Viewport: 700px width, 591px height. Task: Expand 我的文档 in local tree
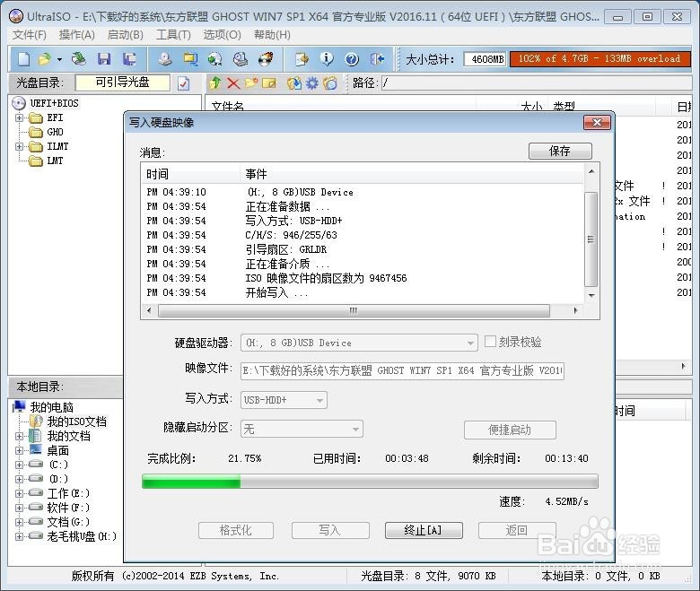pyautogui.click(x=19, y=436)
